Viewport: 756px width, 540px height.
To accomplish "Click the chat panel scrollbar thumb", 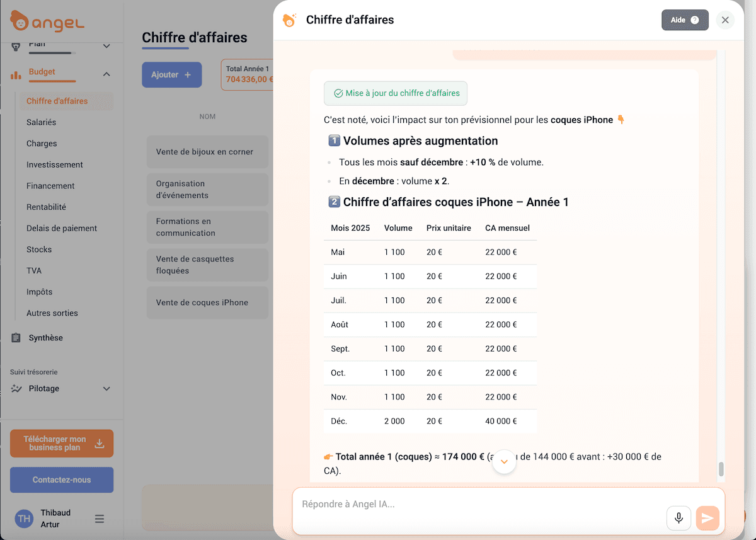I will tap(721, 469).
